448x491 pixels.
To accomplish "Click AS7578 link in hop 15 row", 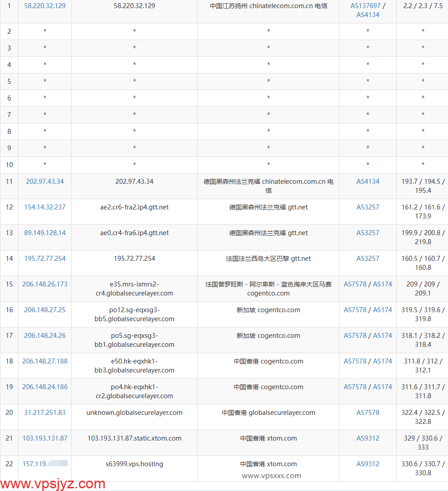I will pyautogui.click(x=355, y=284).
